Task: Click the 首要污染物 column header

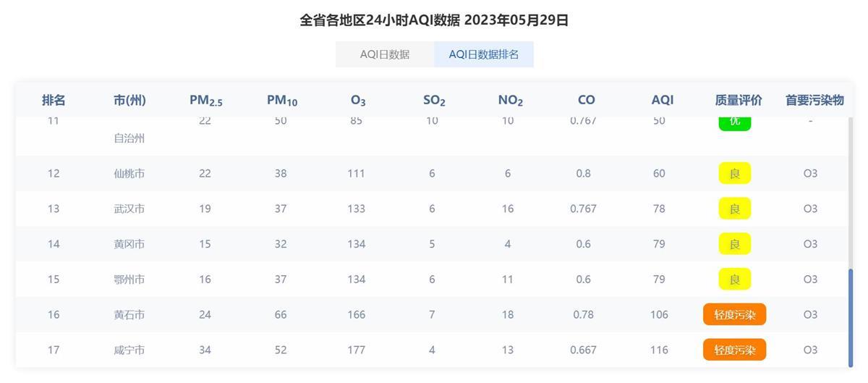Action: [x=814, y=100]
